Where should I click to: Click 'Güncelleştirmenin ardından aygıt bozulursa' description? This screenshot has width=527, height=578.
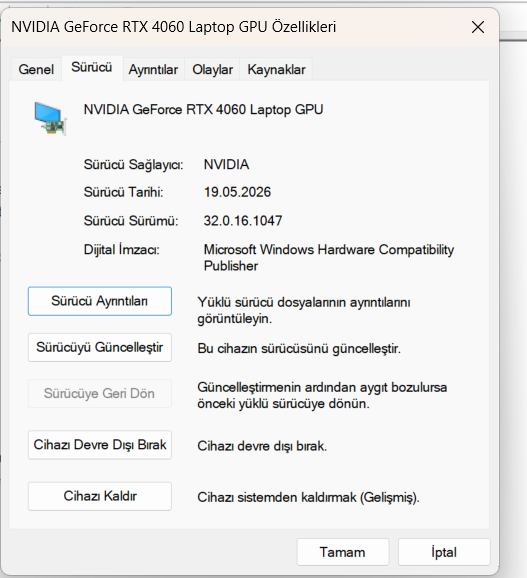(322, 396)
